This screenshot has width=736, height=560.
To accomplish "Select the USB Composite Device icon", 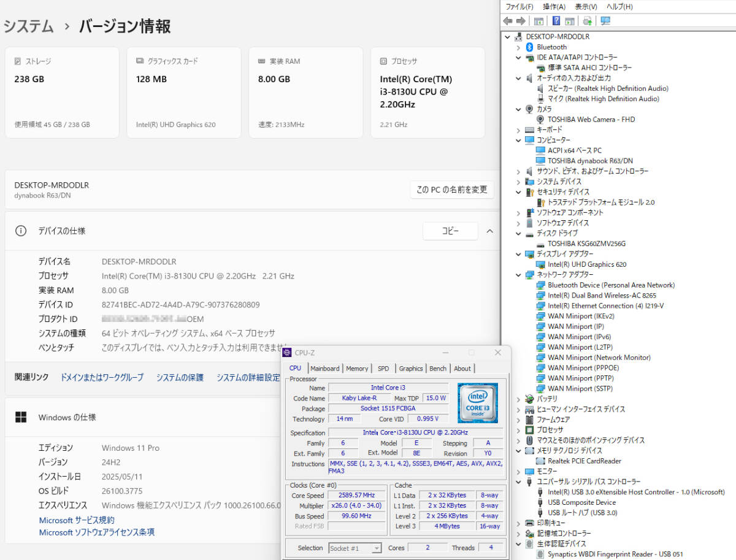I will coord(541,503).
